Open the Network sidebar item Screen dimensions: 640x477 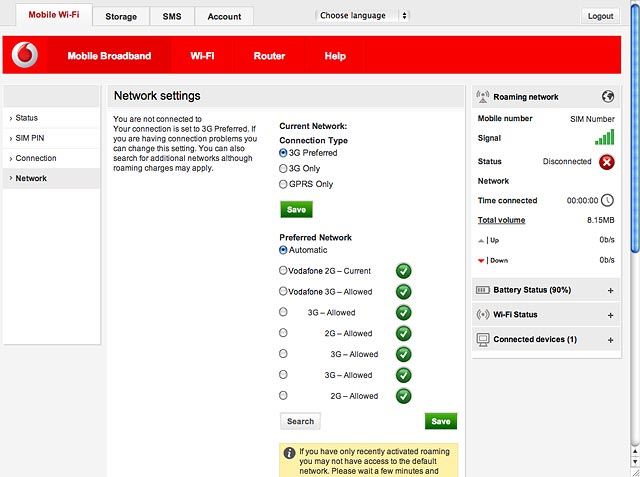pos(51,178)
